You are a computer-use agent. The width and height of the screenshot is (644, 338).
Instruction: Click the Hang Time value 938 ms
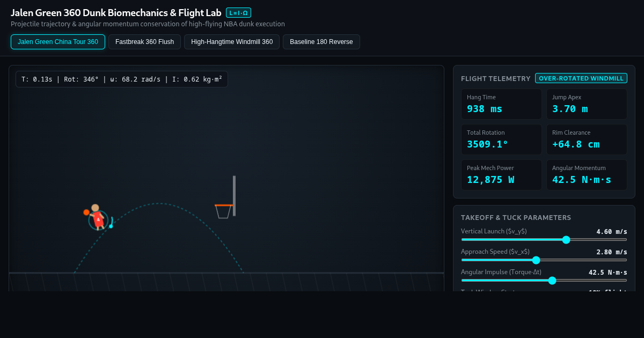485,109
